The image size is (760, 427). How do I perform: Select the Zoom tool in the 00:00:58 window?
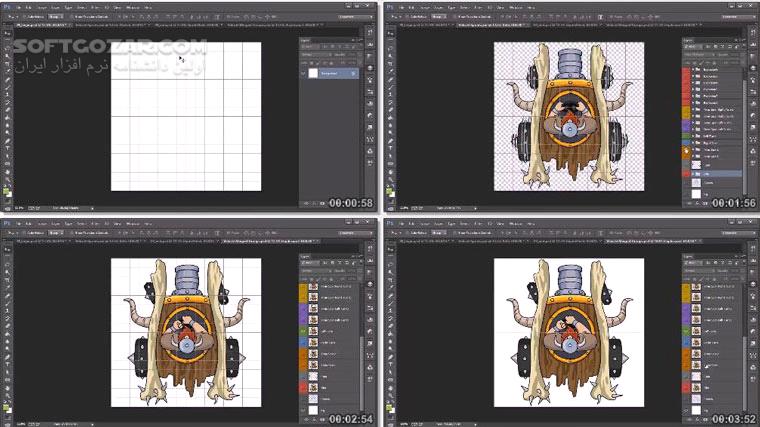coord(7,179)
